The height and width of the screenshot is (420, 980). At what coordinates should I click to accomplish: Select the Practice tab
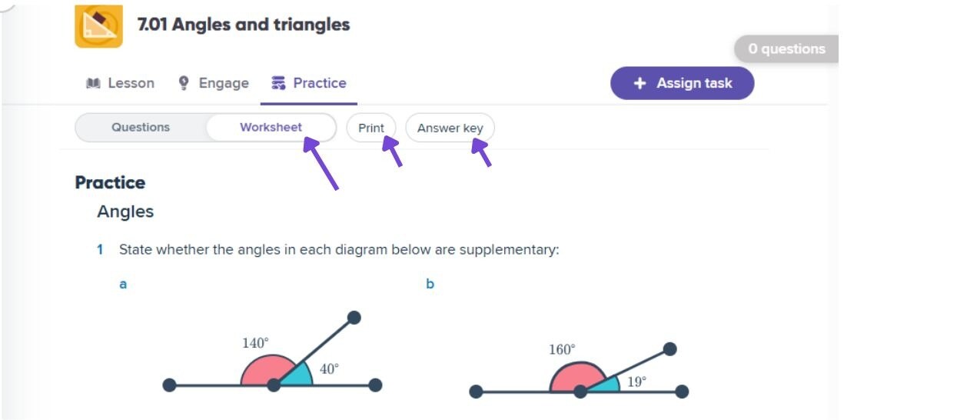(309, 83)
